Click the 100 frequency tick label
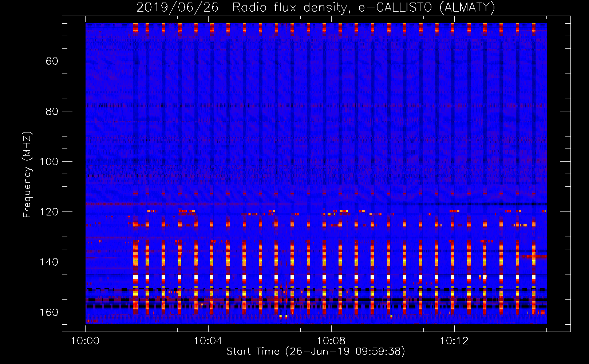 (x=49, y=162)
